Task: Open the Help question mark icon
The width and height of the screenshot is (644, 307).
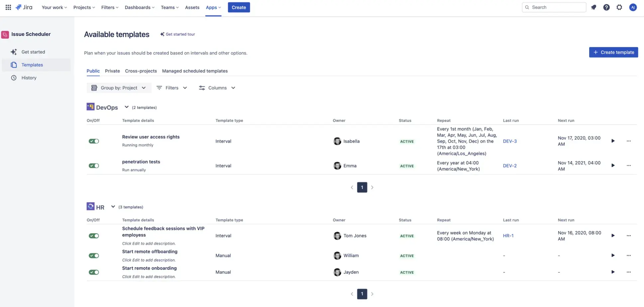Action: (x=606, y=7)
